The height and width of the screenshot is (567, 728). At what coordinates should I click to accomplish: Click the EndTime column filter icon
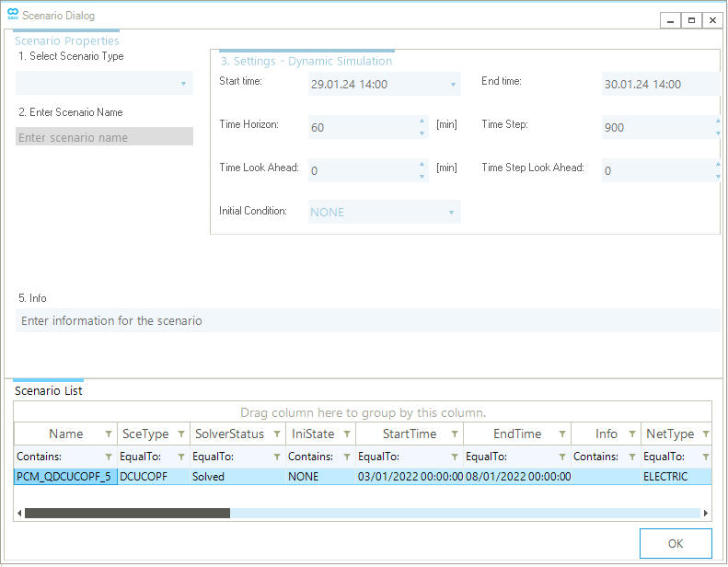pyautogui.click(x=561, y=434)
